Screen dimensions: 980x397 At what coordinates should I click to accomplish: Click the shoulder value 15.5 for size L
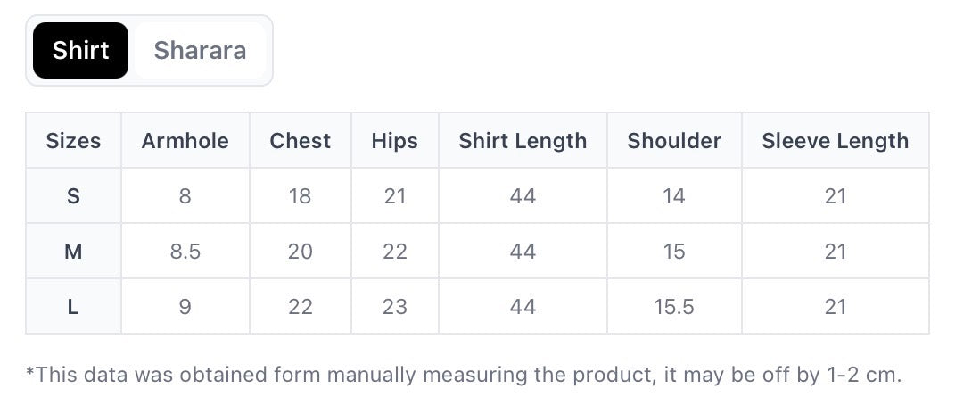point(674,307)
